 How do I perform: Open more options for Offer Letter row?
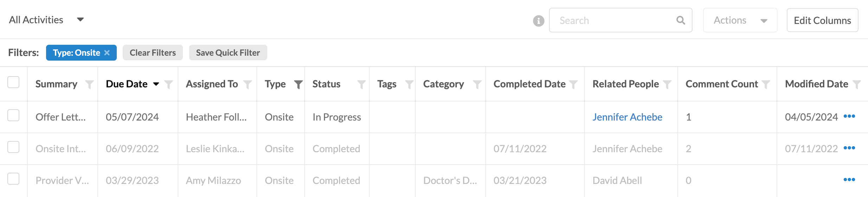click(x=849, y=116)
